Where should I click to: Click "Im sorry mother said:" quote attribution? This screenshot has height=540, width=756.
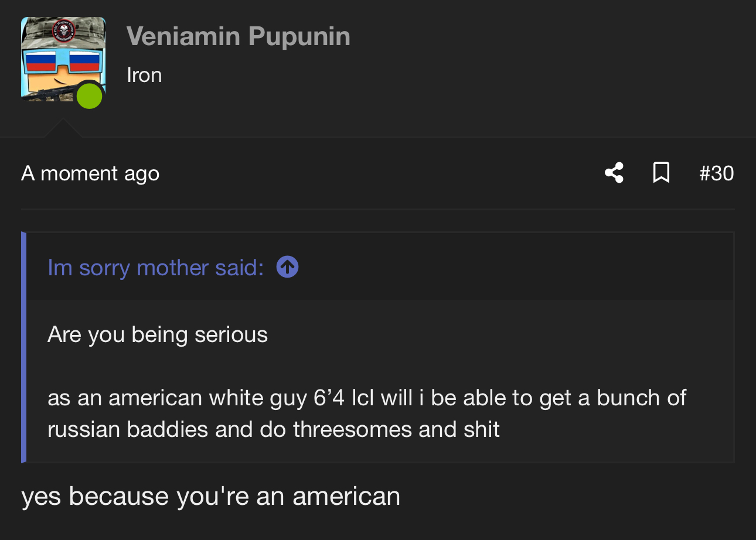click(x=155, y=268)
